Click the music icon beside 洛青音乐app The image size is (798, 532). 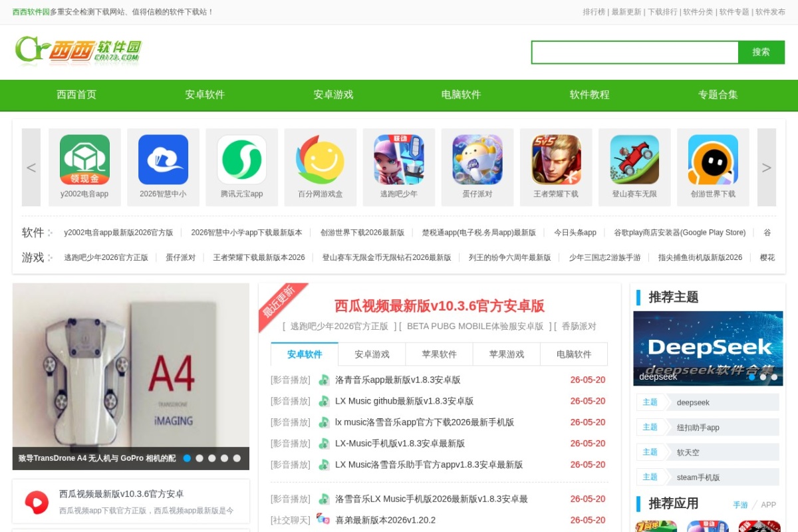tap(324, 380)
